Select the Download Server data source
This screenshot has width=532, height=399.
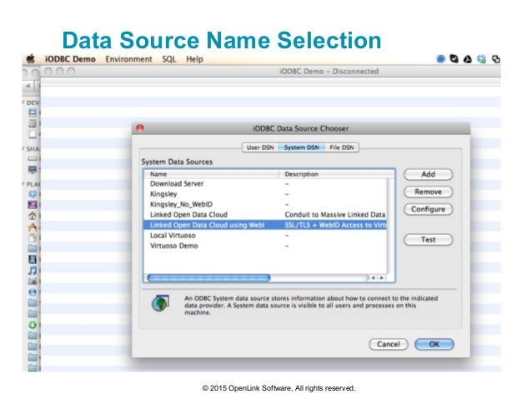pyautogui.click(x=266, y=184)
